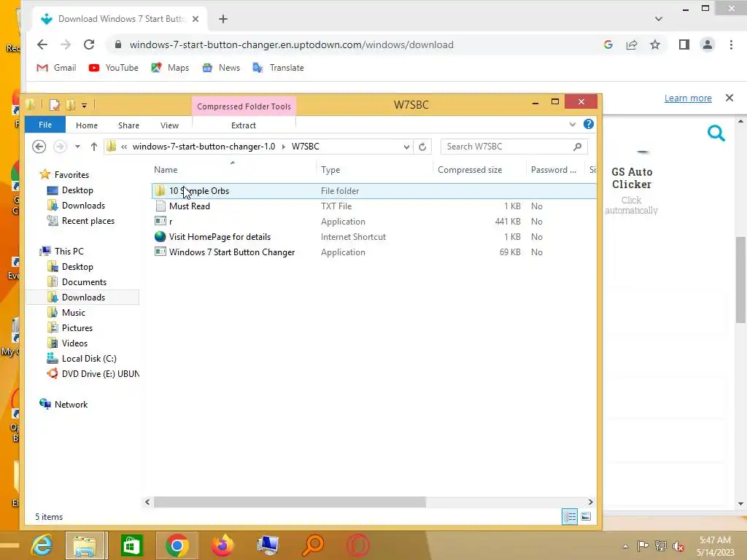Screen dimensions: 747x560
Task: Open Chrome profile avatar
Action: tap(708, 44)
